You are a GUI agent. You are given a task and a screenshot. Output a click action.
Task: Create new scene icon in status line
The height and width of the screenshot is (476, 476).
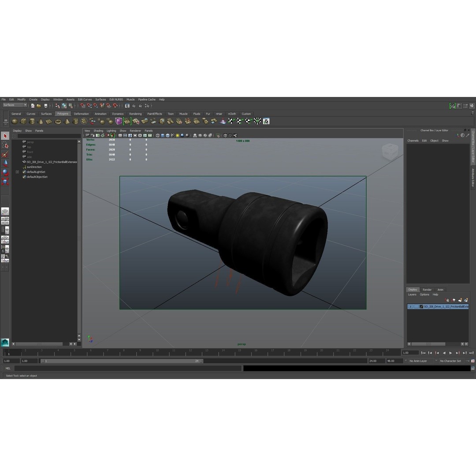(x=33, y=106)
